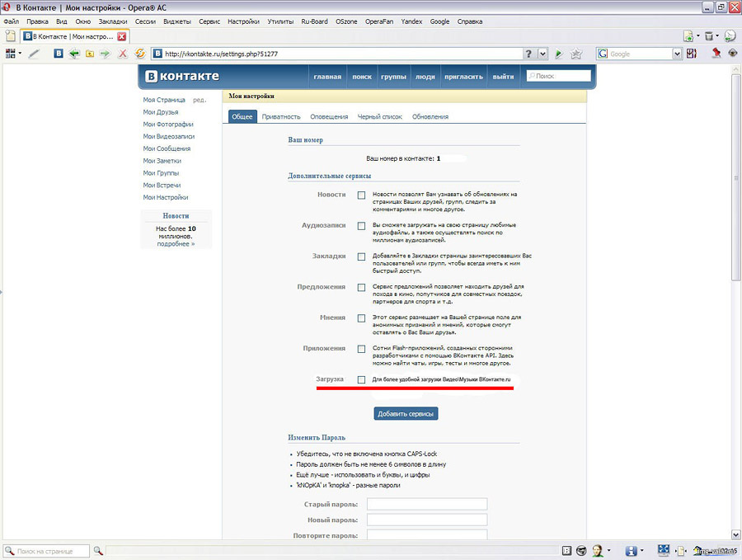
Task: Click the bookmark star icon beside address bar
Action: [x=575, y=54]
